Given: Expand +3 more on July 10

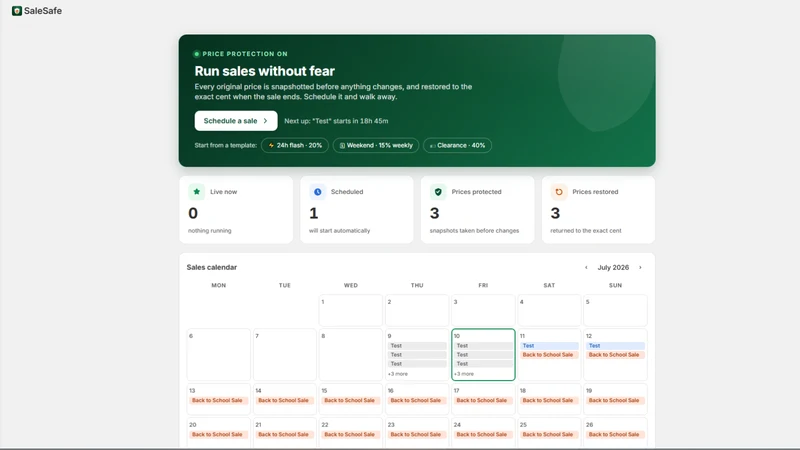Looking at the screenshot, I should point(464,374).
